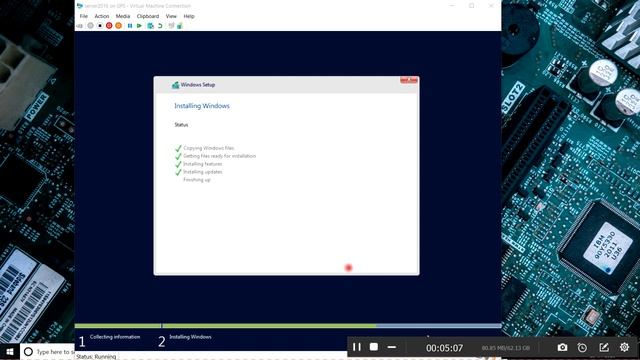Click the green Reset/Play toolbar icon
The image size is (640, 360).
pyautogui.click(x=139, y=26)
